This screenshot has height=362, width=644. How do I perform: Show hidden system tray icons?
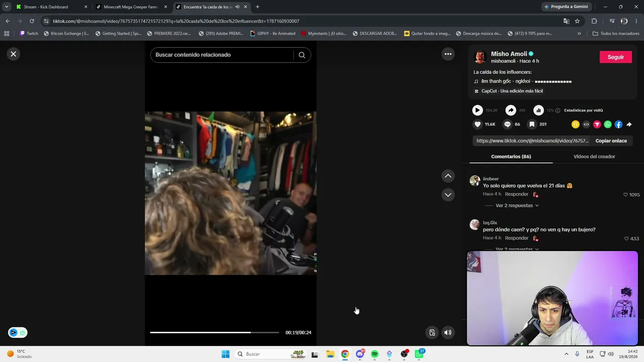566,354
